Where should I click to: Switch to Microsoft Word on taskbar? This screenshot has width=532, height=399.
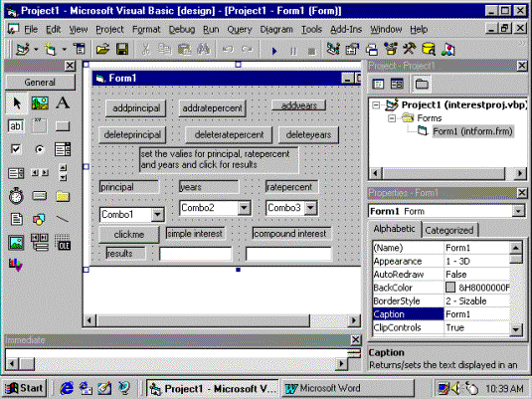point(347,388)
